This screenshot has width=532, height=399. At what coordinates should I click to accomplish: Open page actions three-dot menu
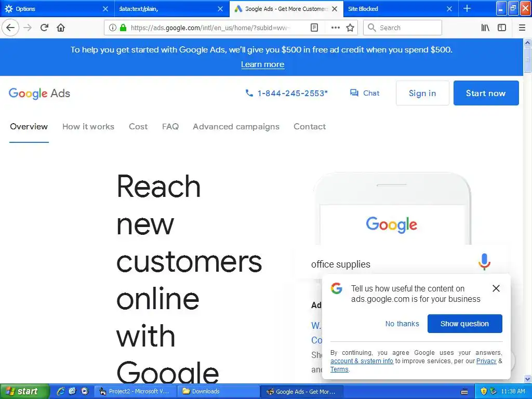335,28
